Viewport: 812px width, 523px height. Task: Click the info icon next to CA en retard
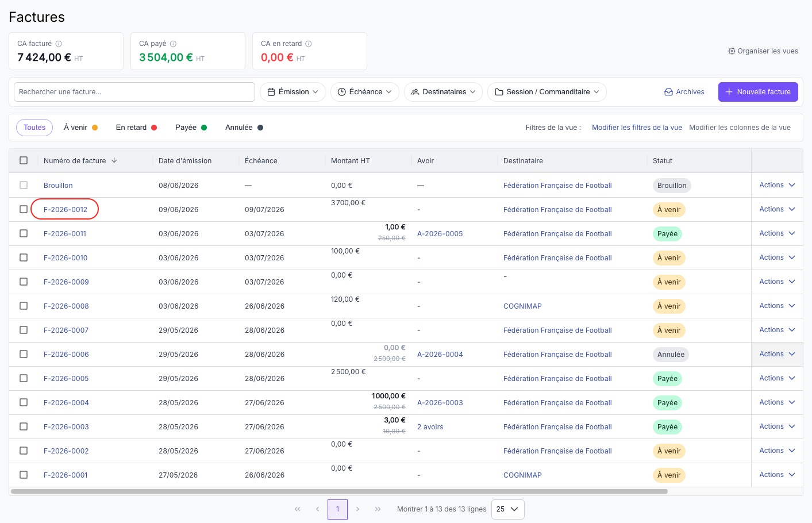click(x=309, y=44)
